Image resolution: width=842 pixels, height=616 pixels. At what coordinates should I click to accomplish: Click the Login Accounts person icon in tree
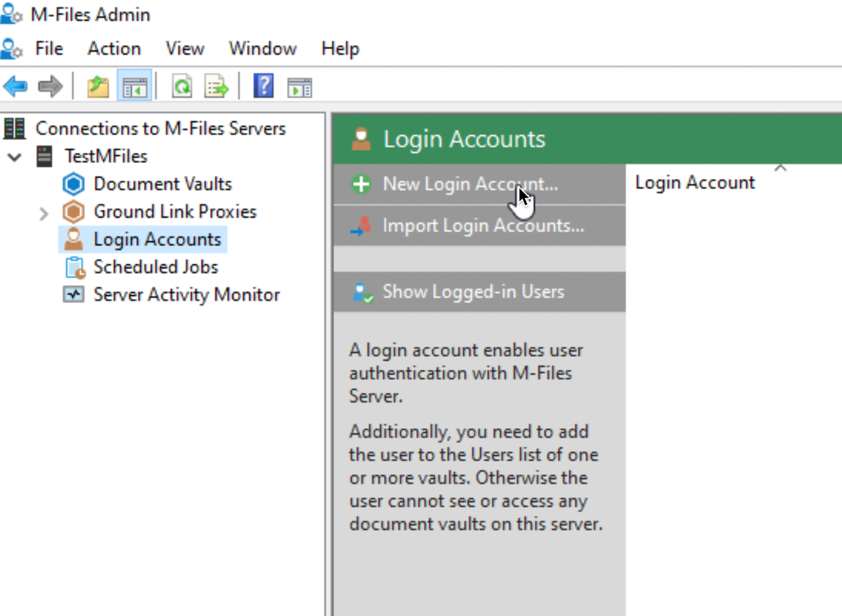click(74, 239)
